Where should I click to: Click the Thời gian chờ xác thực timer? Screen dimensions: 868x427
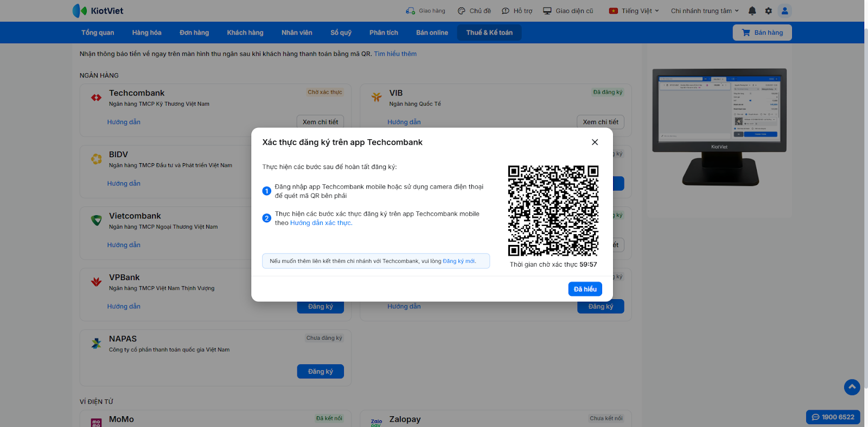553,264
